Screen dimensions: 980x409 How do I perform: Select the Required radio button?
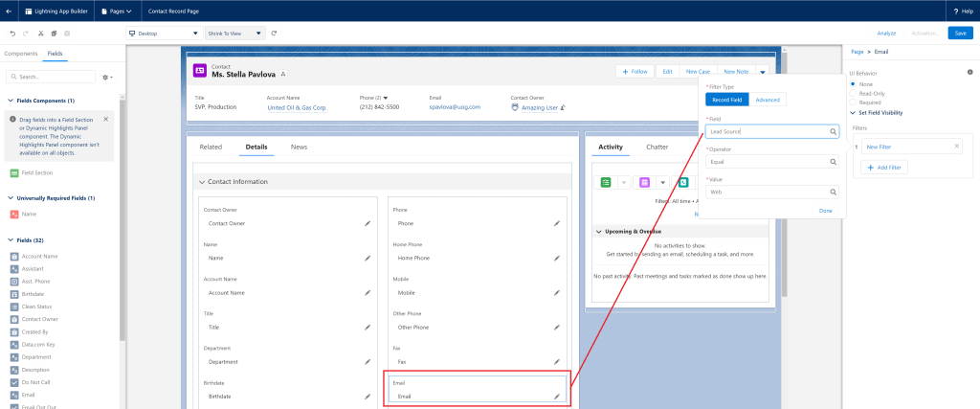853,102
